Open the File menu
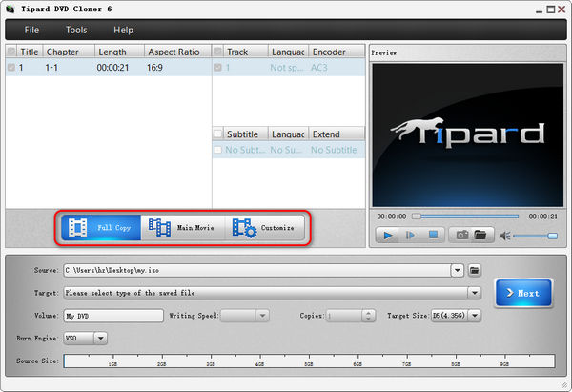This screenshot has height=392, width=572. tap(31, 30)
